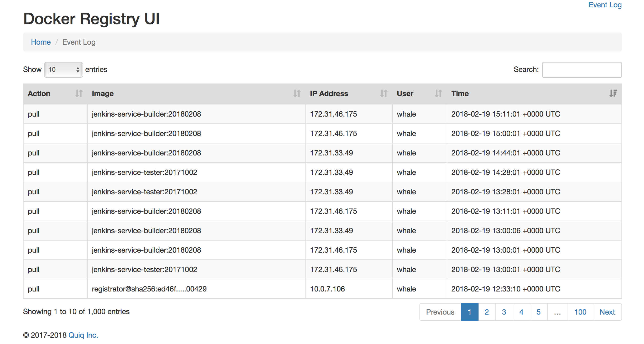This screenshot has height=344, width=644.
Task: Jump to last page 100
Action: pos(580,312)
